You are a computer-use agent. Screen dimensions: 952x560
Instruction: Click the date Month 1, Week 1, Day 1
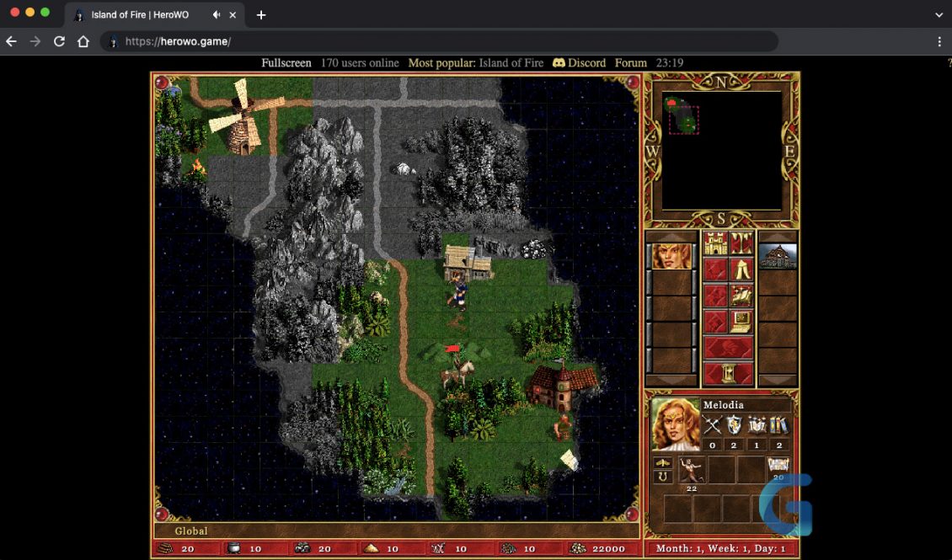click(x=720, y=548)
